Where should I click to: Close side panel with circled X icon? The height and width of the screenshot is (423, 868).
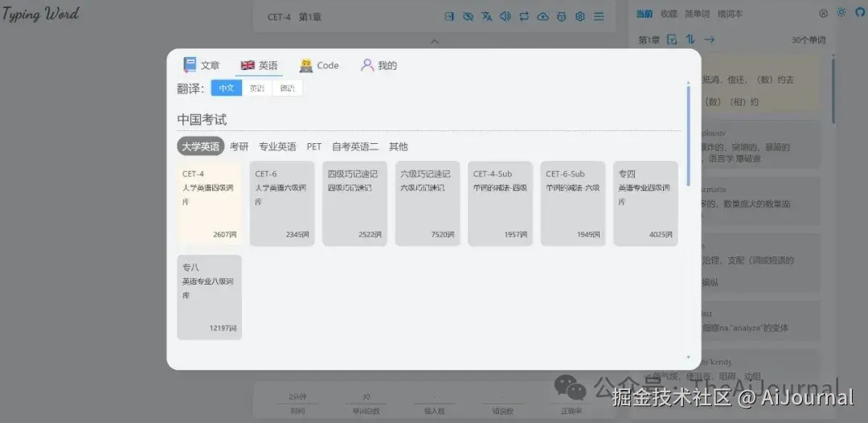click(823, 14)
